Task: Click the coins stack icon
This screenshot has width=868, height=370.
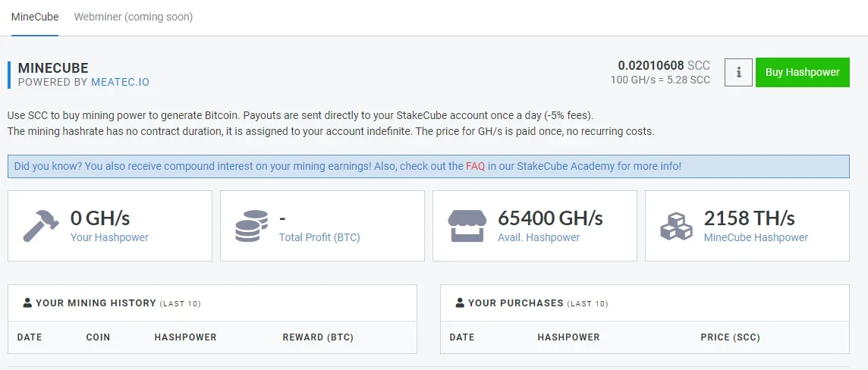Action: pyautogui.click(x=251, y=226)
